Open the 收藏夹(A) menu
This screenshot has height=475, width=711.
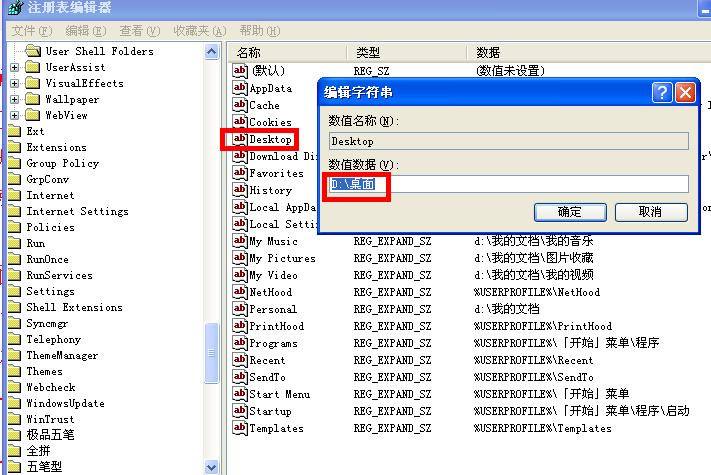(200, 31)
